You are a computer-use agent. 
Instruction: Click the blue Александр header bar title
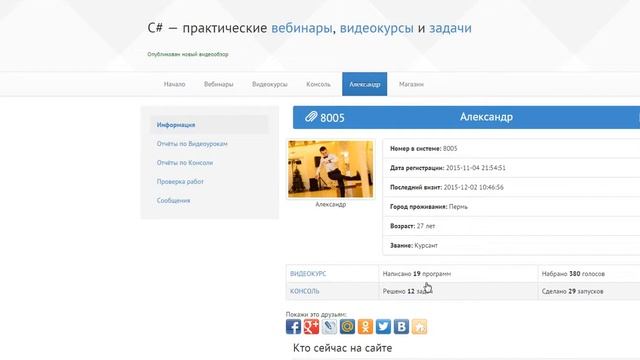coord(486,117)
